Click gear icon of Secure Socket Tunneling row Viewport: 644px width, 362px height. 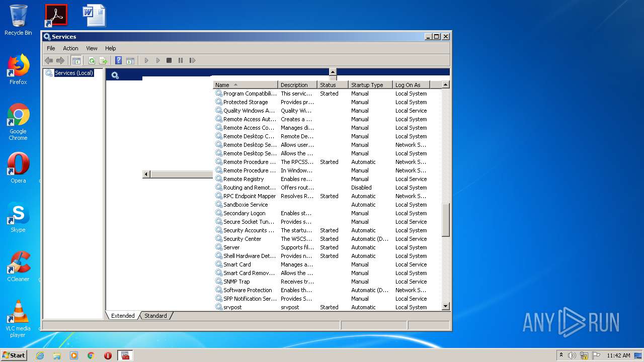coord(219,222)
